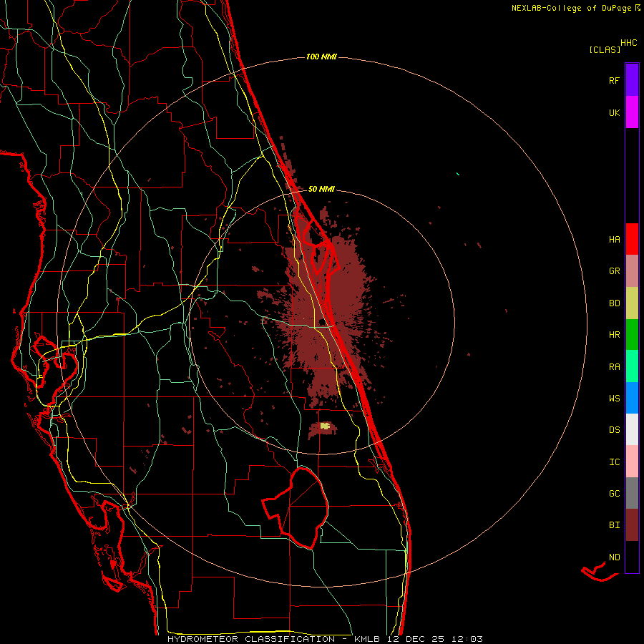Click the ND black legend swatch
The height and width of the screenshot is (644, 644).
coord(632,557)
